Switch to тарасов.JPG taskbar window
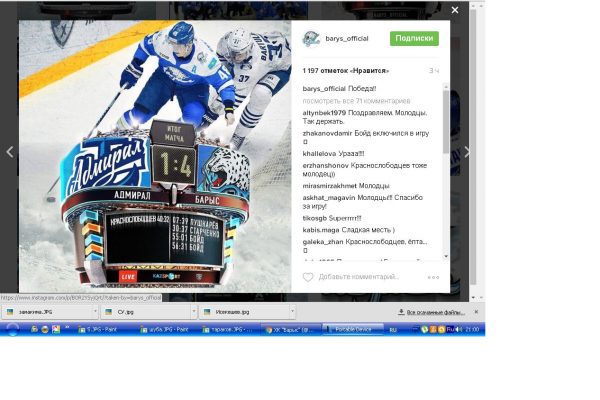The height and width of the screenshot is (400, 600). tap(227, 329)
